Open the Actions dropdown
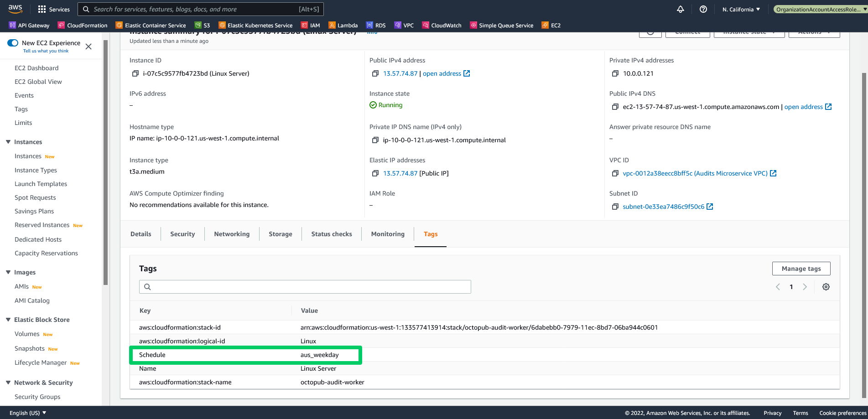Image resolution: width=868 pixels, height=419 pixels. (814, 31)
